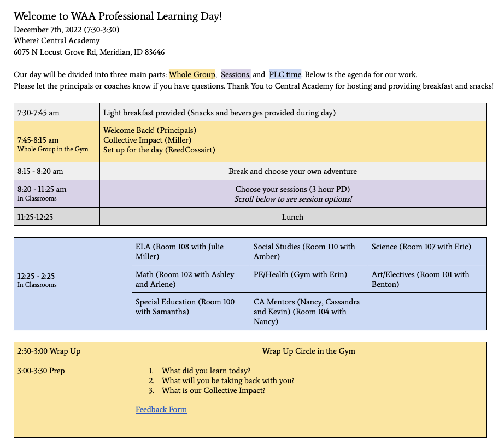Click the Welcome to WAA Professional Learning Day heading
The image size is (504, 446).
(118, 16)
